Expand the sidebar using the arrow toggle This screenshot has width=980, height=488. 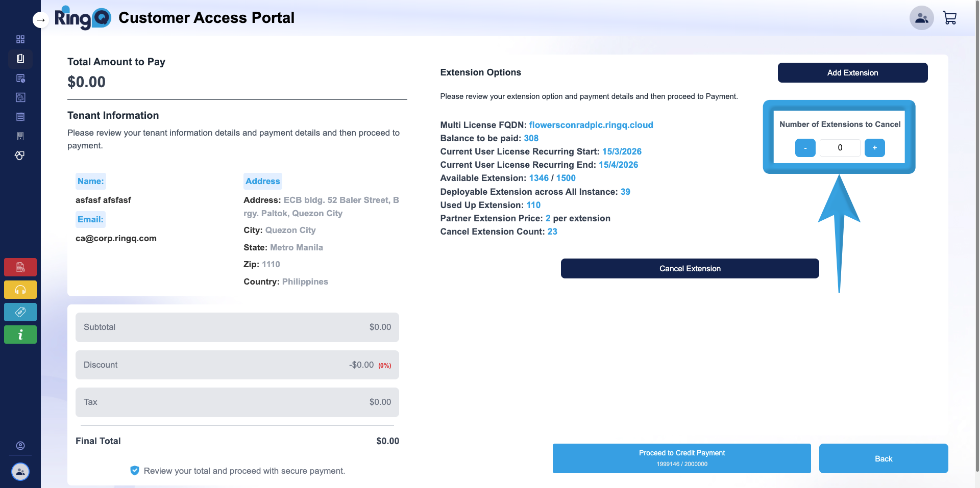40,19
